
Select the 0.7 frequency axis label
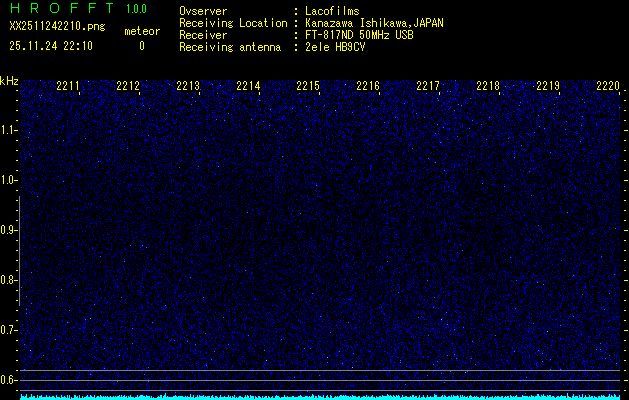(9, 330)
